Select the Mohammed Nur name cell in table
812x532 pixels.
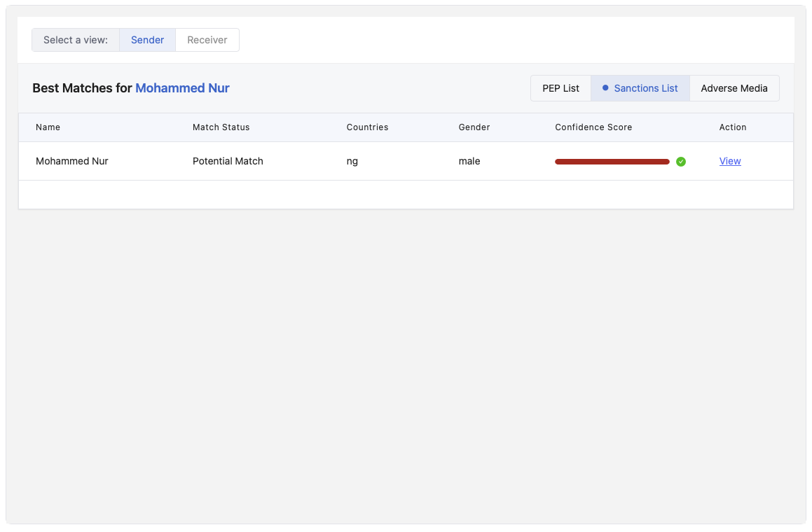point(72,161)
